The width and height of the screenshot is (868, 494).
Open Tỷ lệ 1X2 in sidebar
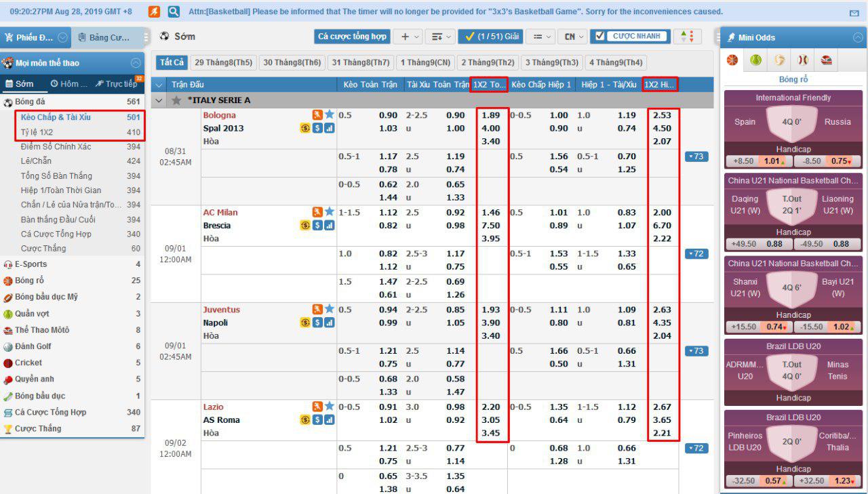tap(37, 132)
